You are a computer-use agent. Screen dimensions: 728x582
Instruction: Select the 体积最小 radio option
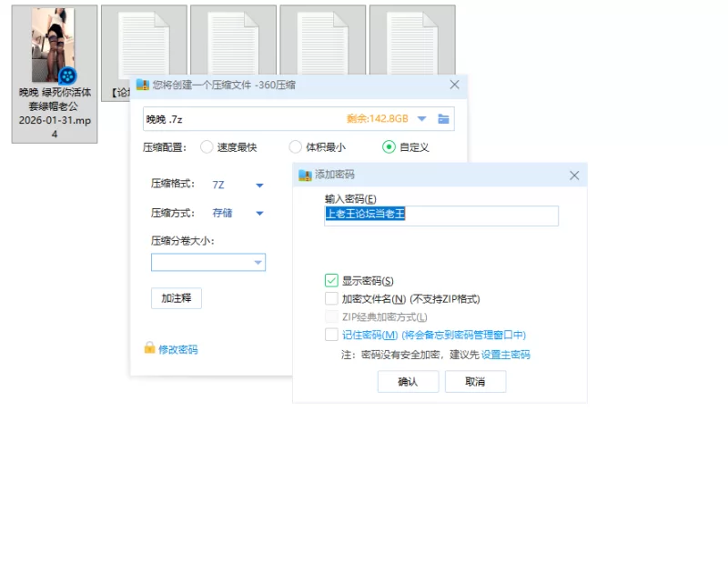pos(295,147)
